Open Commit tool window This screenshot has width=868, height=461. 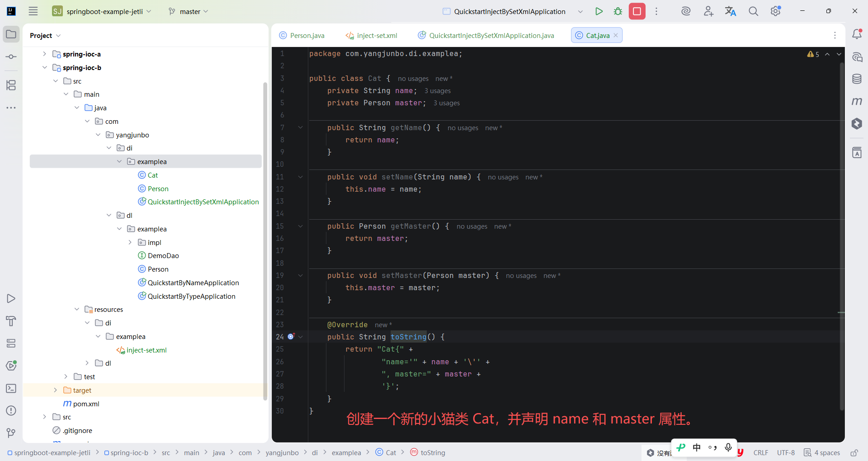[x=11, y=57]
